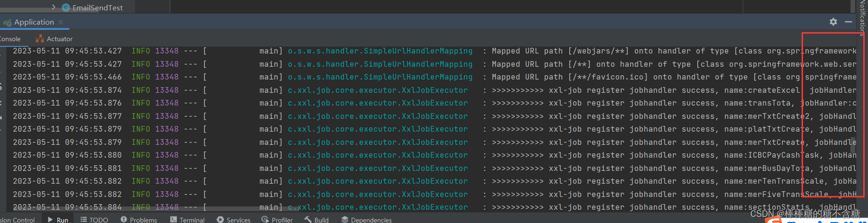This screenshot has width=868, height=223.
Task: Click the [/webjars/**] URL path text
Action: coord(599,51)
